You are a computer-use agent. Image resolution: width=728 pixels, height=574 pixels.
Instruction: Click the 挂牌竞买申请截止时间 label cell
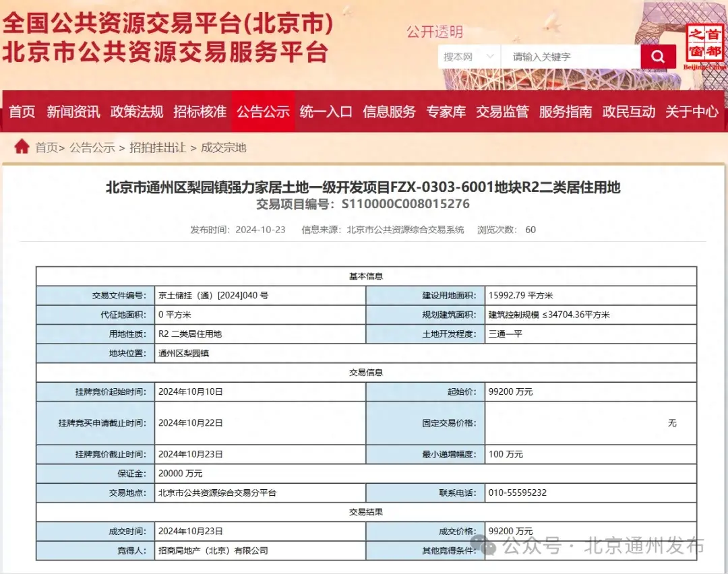pyautogui.click(x=95, y=422)
